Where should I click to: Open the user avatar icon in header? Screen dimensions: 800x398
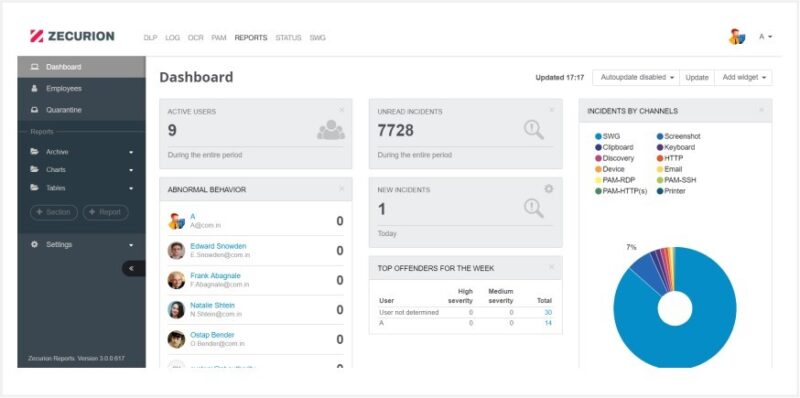coord(737,37)
